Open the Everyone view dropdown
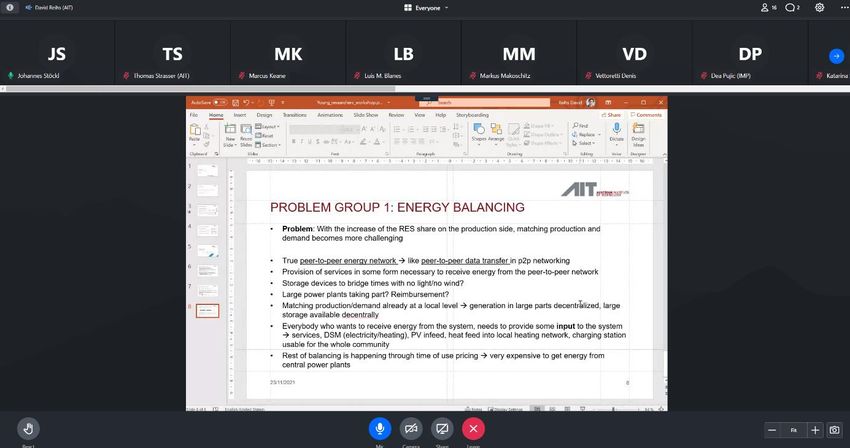Viewport: 850px width, 448px height. (427, 8)
